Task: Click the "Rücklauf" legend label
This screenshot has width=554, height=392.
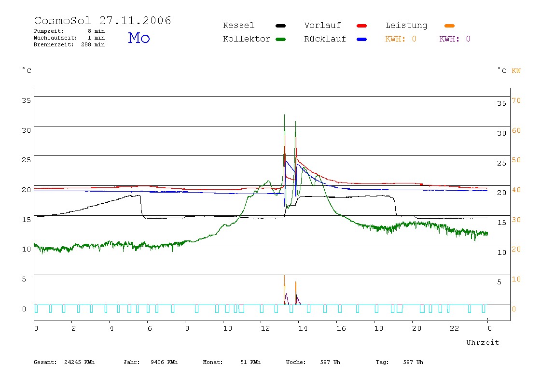Action: [325, 39]
